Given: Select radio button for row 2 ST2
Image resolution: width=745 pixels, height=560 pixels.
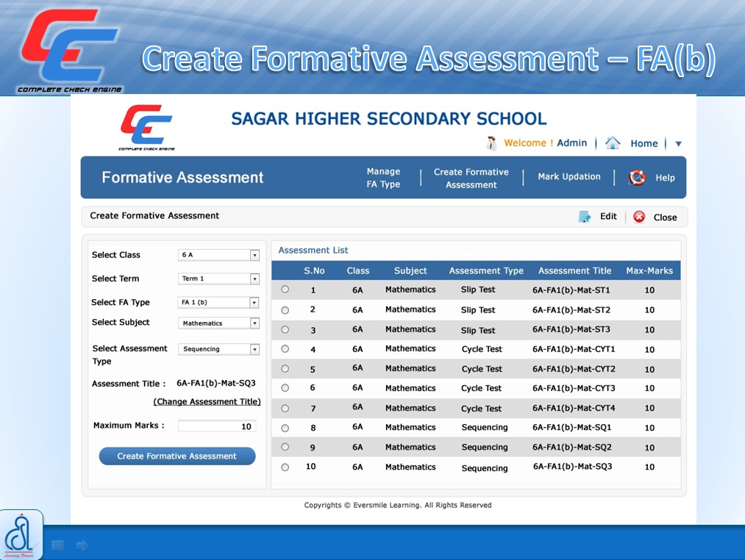Looking at the screenshot, I should (285, 310).
